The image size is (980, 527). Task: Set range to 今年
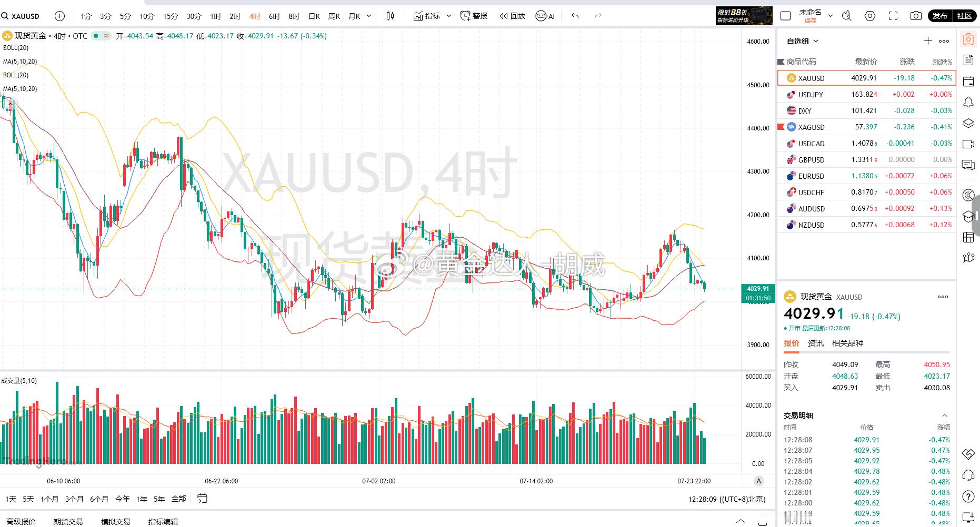point(122,499)
